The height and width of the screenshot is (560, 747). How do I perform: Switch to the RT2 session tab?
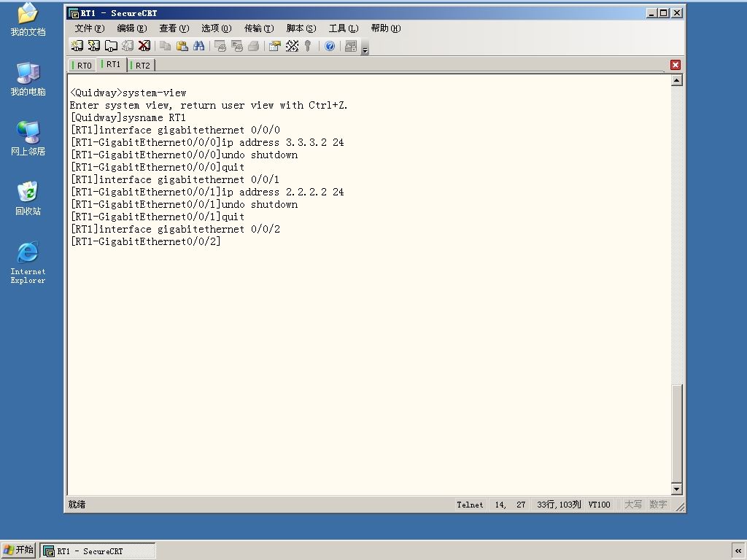(141, 65)
